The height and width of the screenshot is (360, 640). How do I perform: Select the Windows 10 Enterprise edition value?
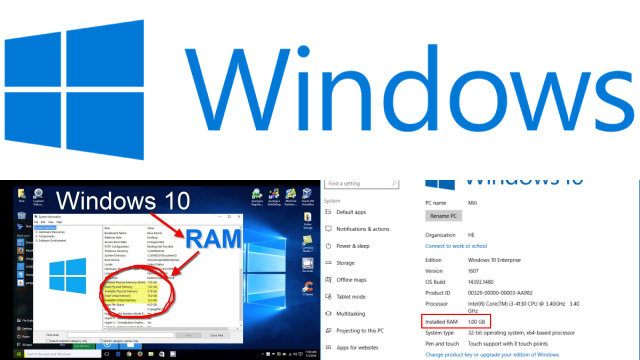[x=494, y=260]
